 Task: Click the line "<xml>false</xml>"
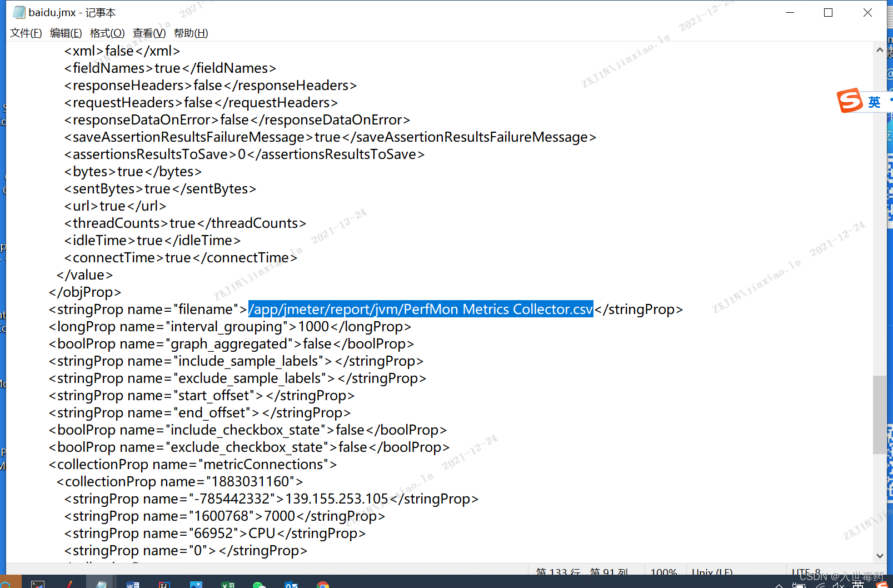[x=122, y=51]
